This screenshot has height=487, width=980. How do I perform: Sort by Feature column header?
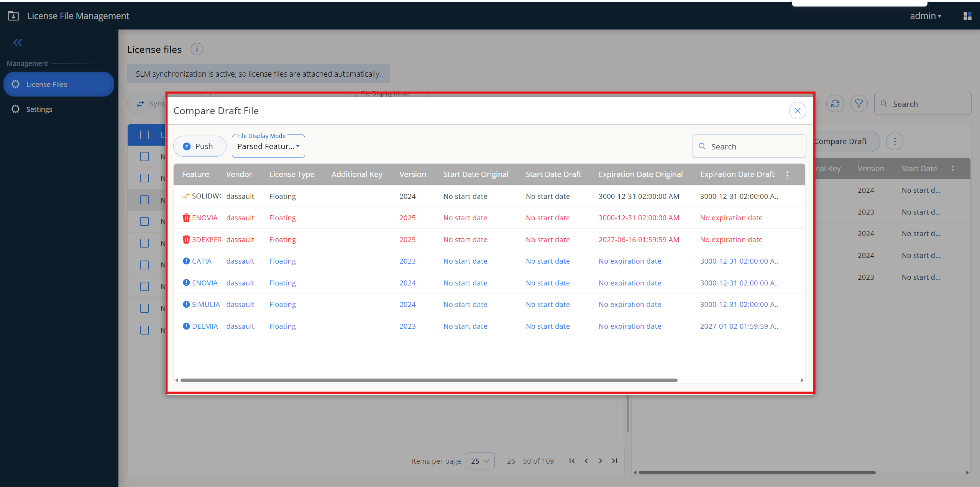pyautogui.click(x=195, y=174)
